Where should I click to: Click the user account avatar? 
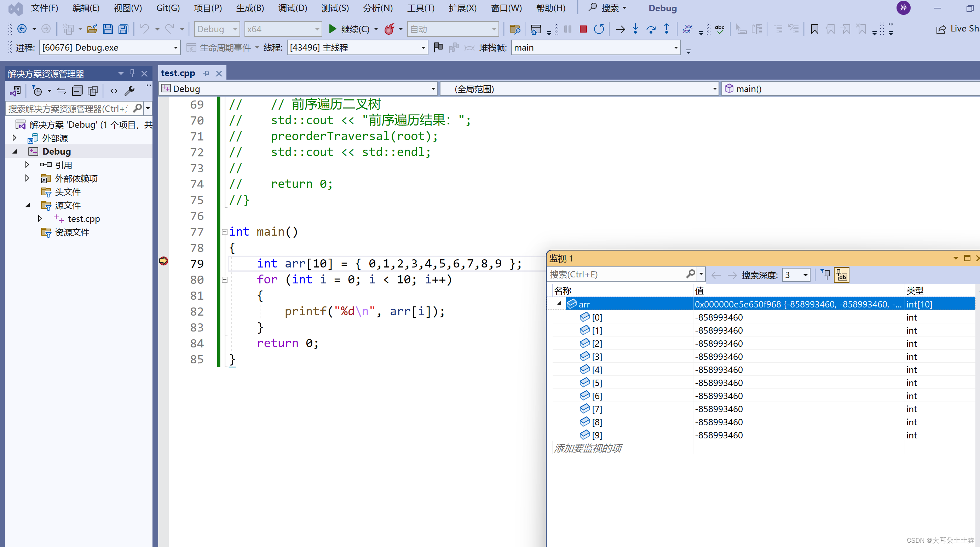tap(904, 8)
